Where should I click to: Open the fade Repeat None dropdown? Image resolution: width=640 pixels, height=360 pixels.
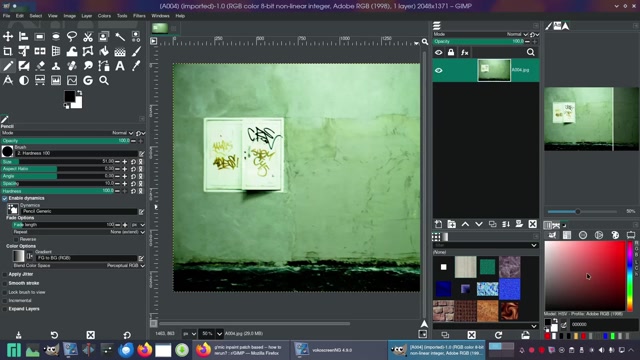click(x=78, y=232)
